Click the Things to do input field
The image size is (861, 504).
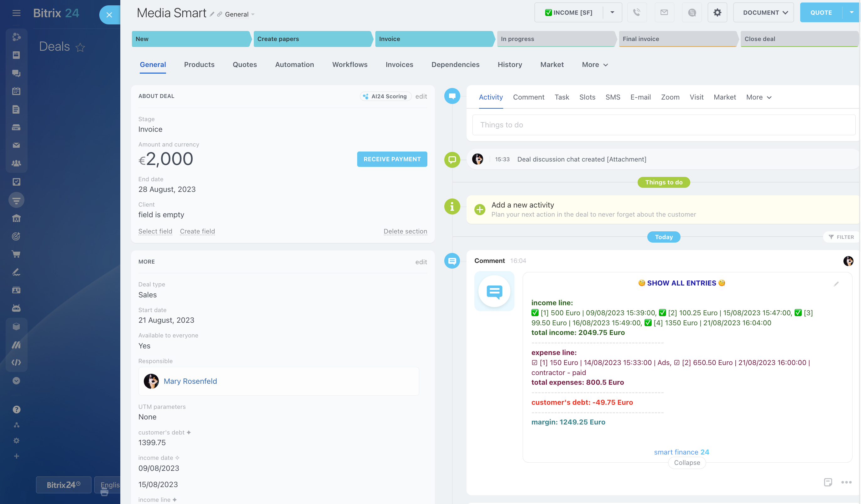click(663, 125)
